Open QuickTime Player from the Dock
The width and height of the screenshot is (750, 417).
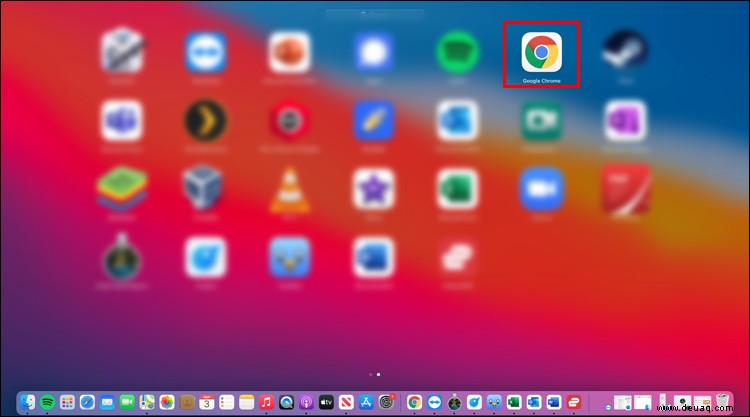point(287,402)
